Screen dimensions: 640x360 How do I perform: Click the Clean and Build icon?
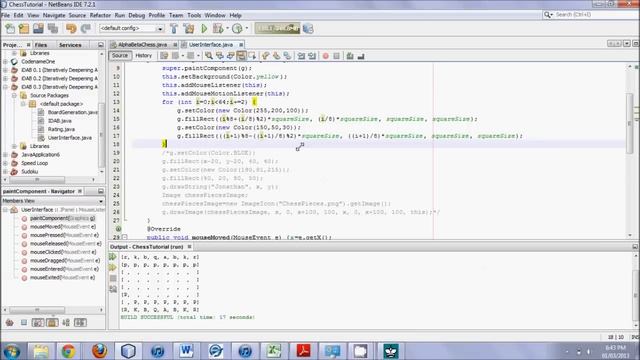coord(189,29)
